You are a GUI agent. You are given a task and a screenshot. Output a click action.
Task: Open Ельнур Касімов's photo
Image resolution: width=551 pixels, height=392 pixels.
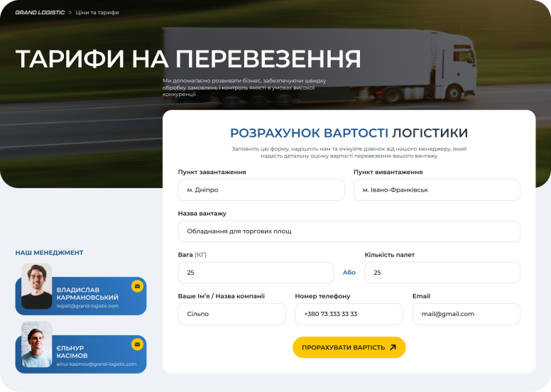[36, 344]
